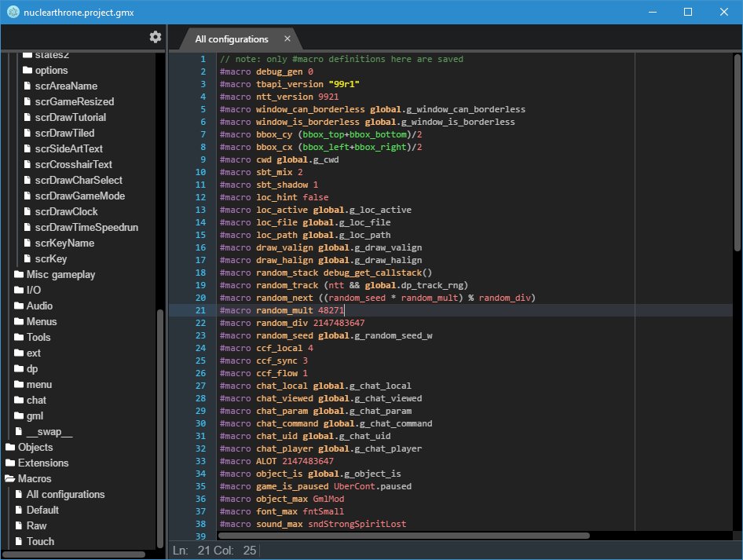Open Default macros file icon
743x560 pixels.
(19, 510)
